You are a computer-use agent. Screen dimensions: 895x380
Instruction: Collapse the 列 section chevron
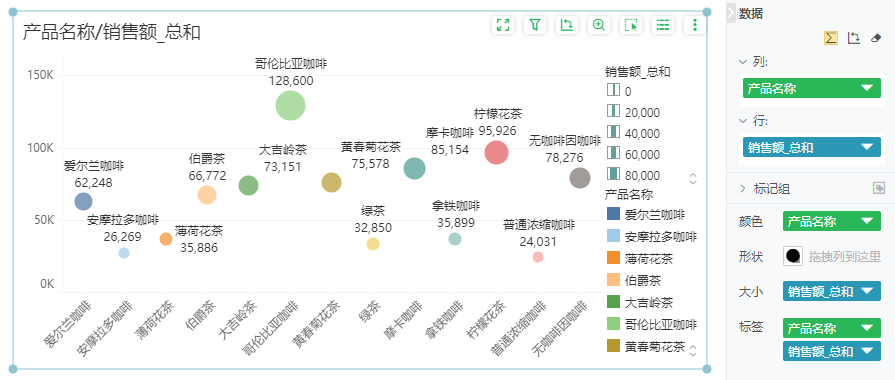[x=743, y=61]
